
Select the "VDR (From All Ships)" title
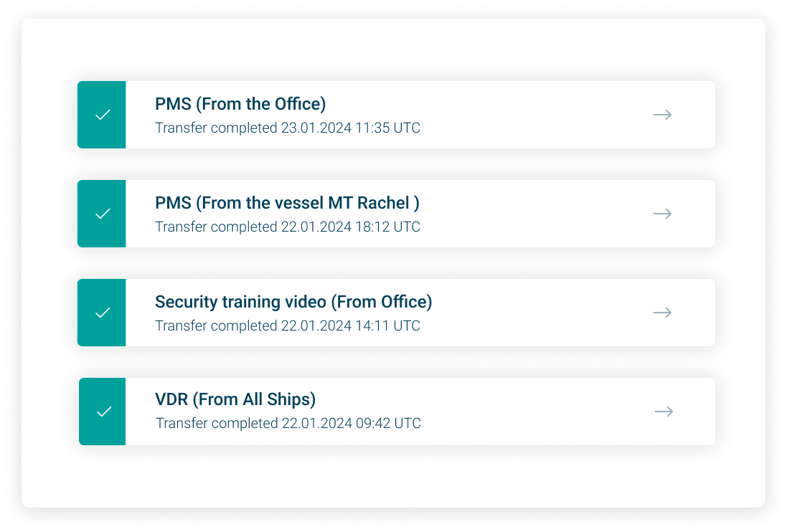[235, 399]
